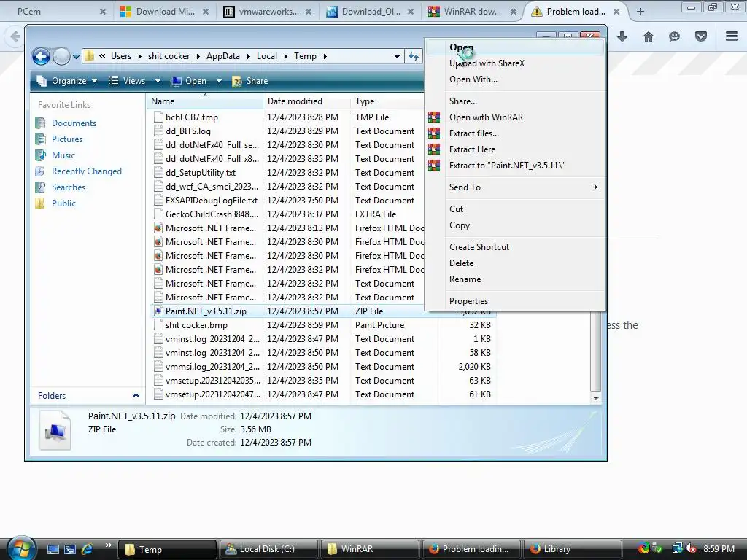Image resolution: width=747 pixels, height=560 pixels.
Task: Click the refresh button beside address bar
Action: click(414, 56)
